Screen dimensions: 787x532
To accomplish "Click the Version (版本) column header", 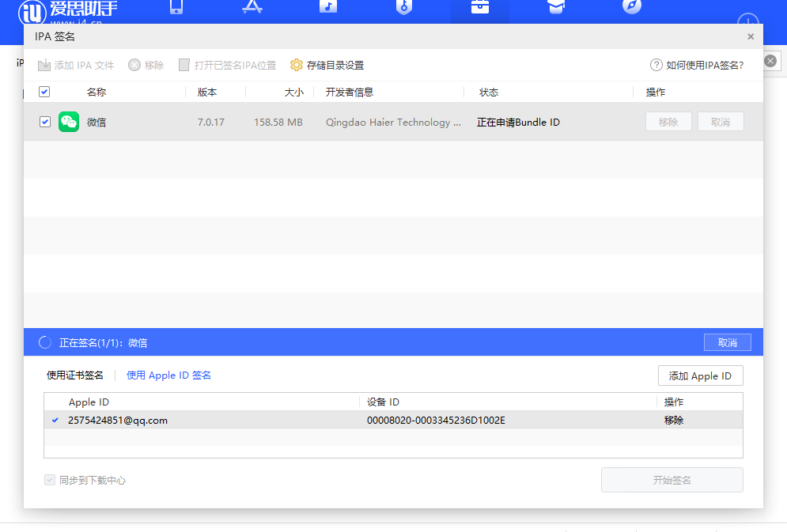I will coord(207,92).
